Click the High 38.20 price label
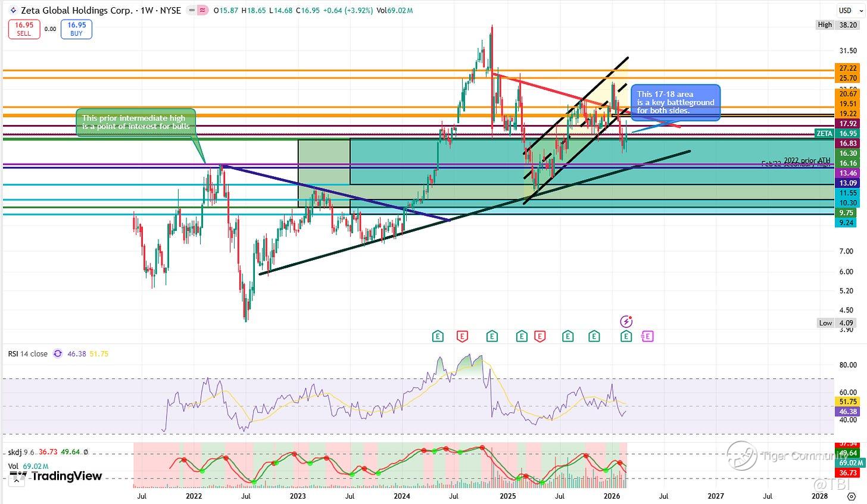867x504 pixels. [838, 24]
